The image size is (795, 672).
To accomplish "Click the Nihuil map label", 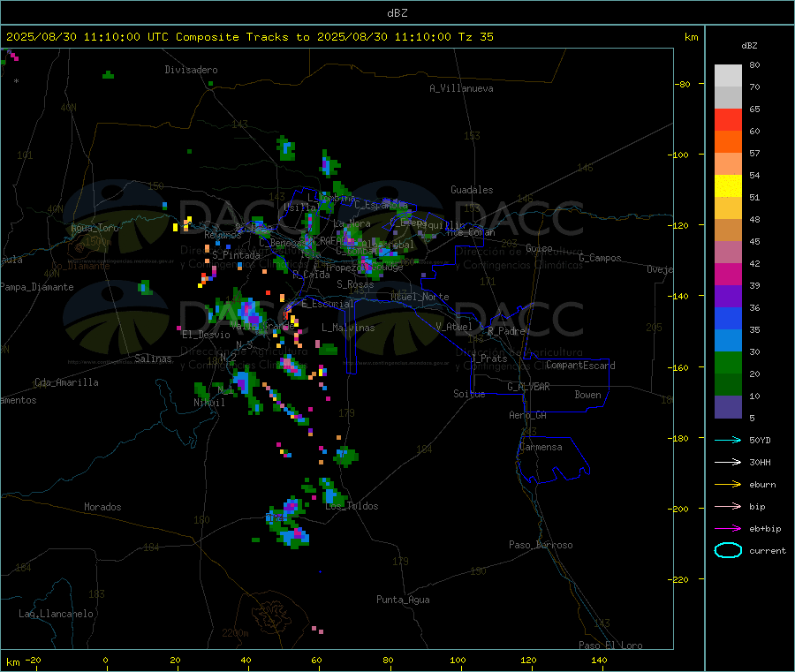I will [208, 403].
